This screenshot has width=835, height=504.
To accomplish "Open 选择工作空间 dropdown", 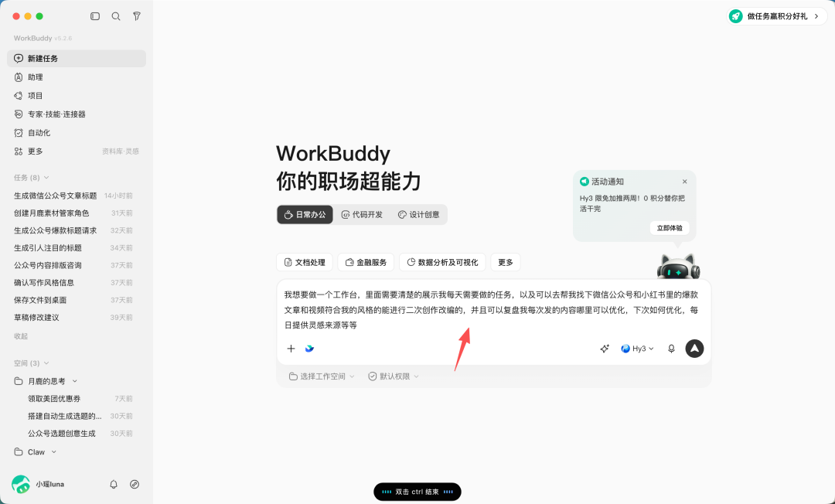I will [322, 376].
